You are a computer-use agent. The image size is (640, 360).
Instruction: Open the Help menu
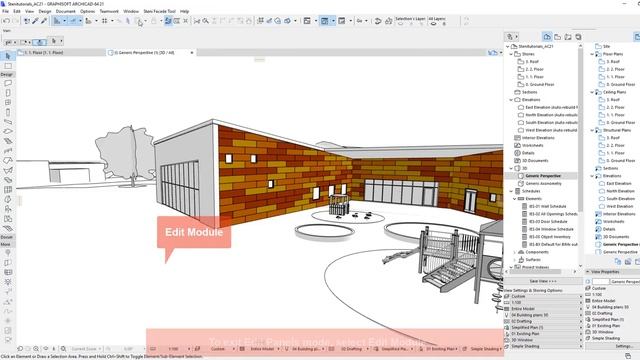pos(184,11)
